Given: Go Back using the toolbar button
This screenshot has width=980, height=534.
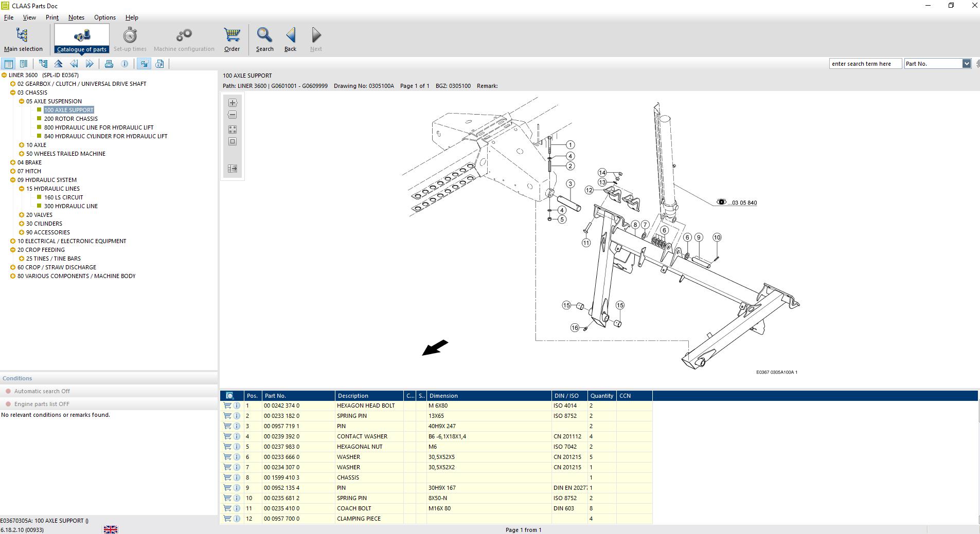Looking at the screenshot, I should pos(290,40).
